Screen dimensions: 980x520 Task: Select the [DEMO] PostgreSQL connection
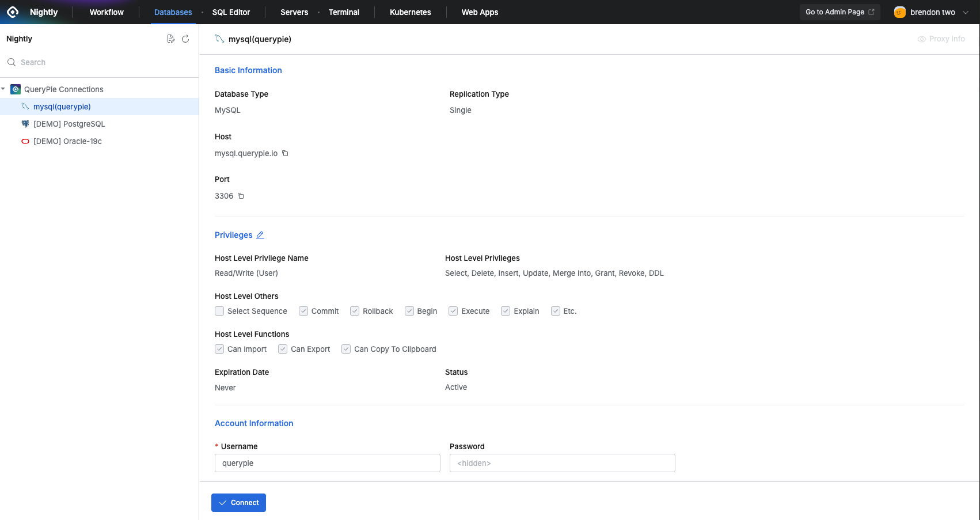(x=69, y=124)
